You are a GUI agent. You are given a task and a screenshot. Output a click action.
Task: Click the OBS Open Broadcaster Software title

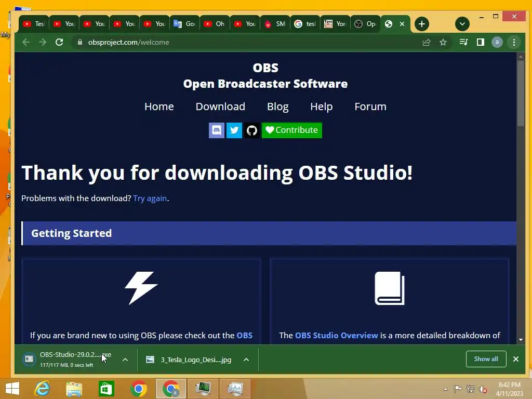tap(265, 76)
